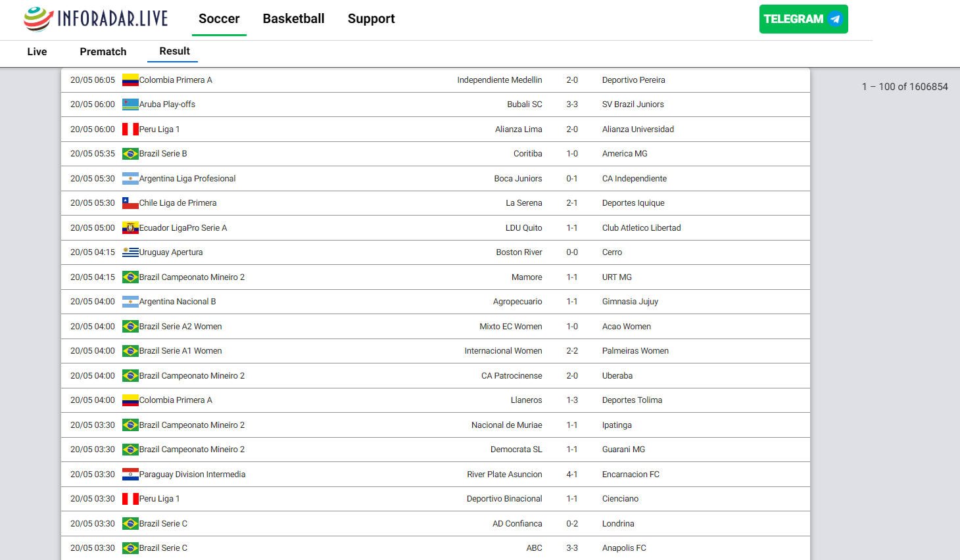Click the Chile flag icon for Liga de Primera
Screen dimensions: 960x560
point(130,203)
